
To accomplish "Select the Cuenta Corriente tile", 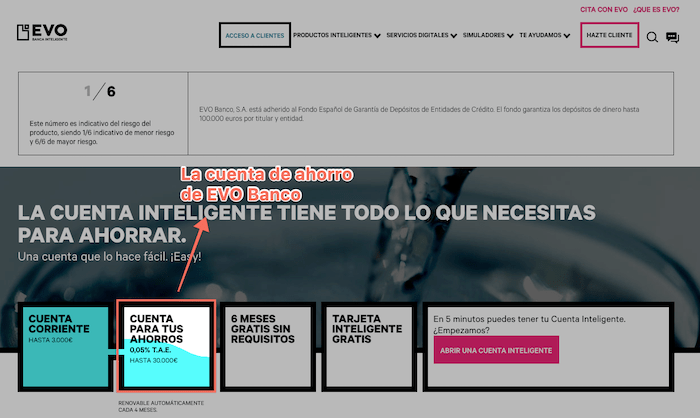I will click(65, 347).
